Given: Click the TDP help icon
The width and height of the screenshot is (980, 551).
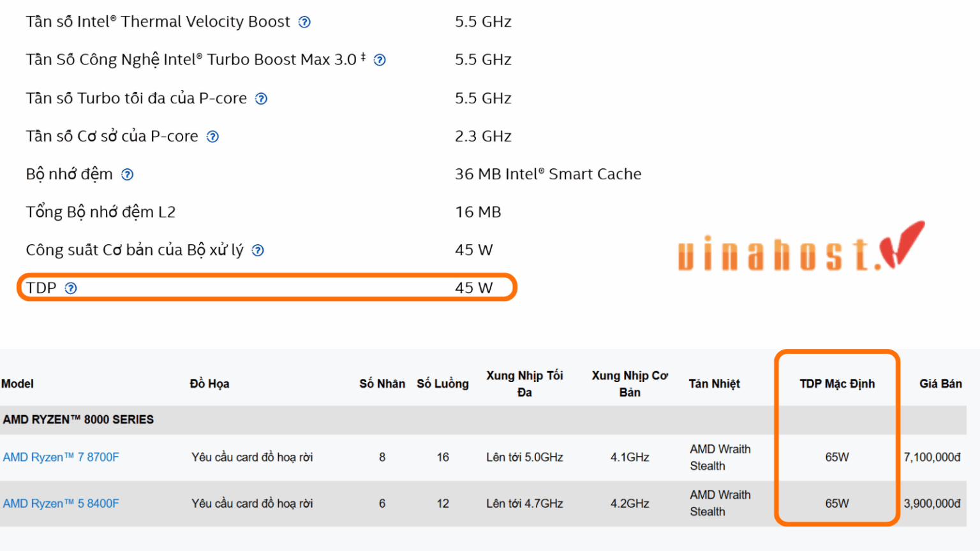Looking at the screenshot, I should pyautogui.click(x=71, y=288).
